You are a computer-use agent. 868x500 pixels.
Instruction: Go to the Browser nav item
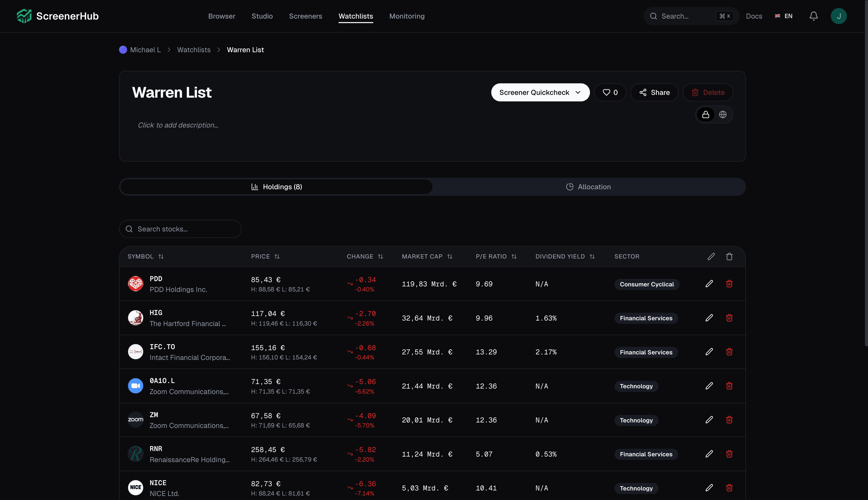[x=222, y=16]
